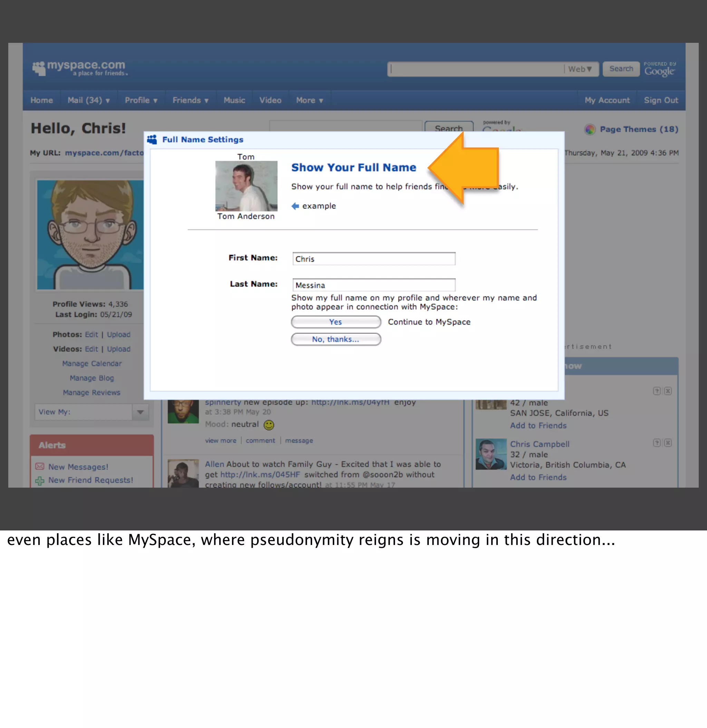
Task: Click the 'Hello, Chris!' heading
Action: point(78,128)
